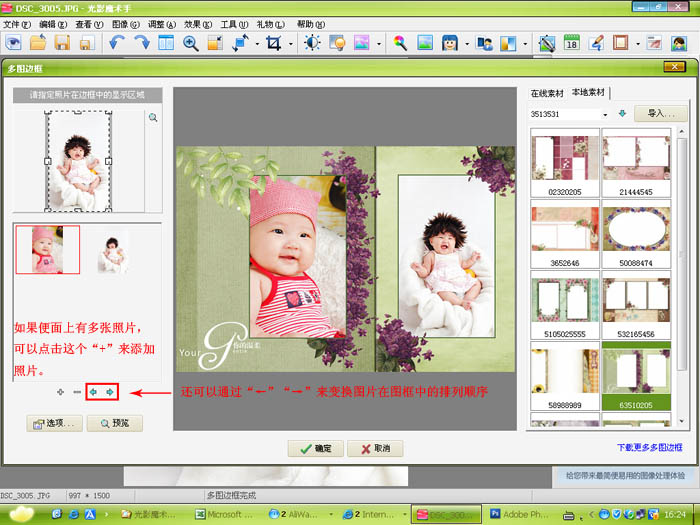Switch to the 在线素材 tab
The image size is (700, 525).
click(547, 93)
